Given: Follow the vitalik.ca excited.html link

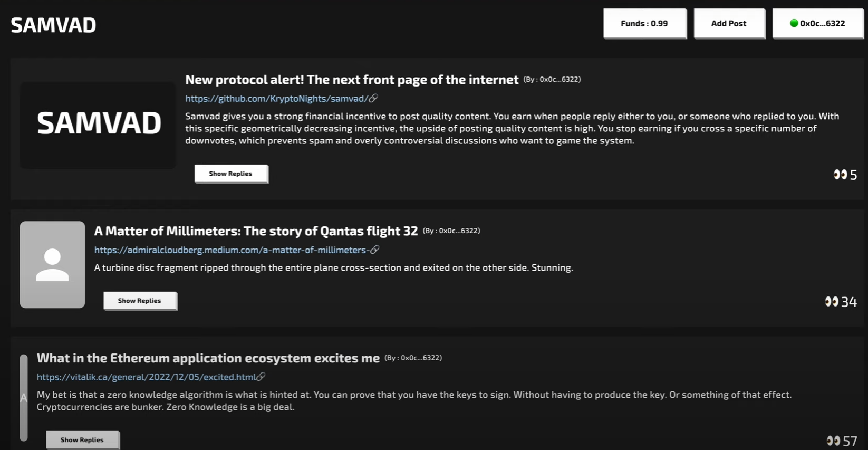Looking at the screenshot, I should [x=147, y=377].
